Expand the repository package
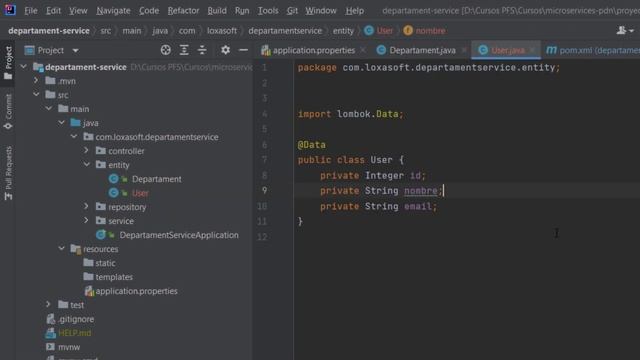The width and height of the screenshot is (640, 360). coord(87,207)
